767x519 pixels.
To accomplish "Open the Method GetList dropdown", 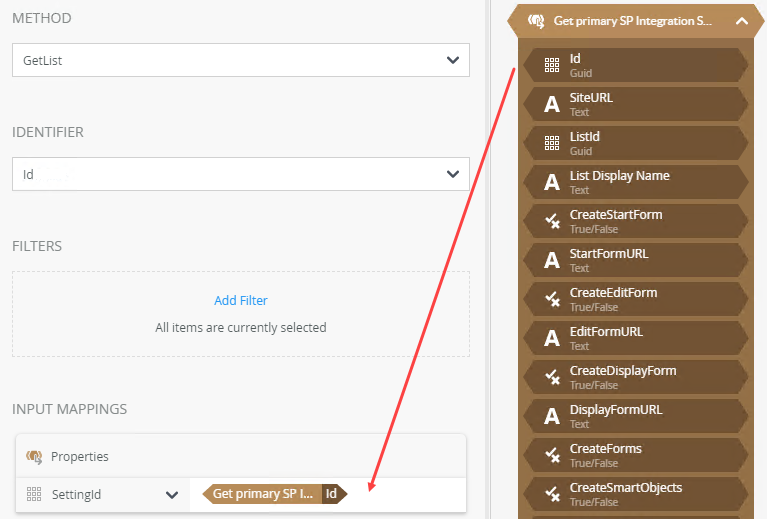I will 241,60.
